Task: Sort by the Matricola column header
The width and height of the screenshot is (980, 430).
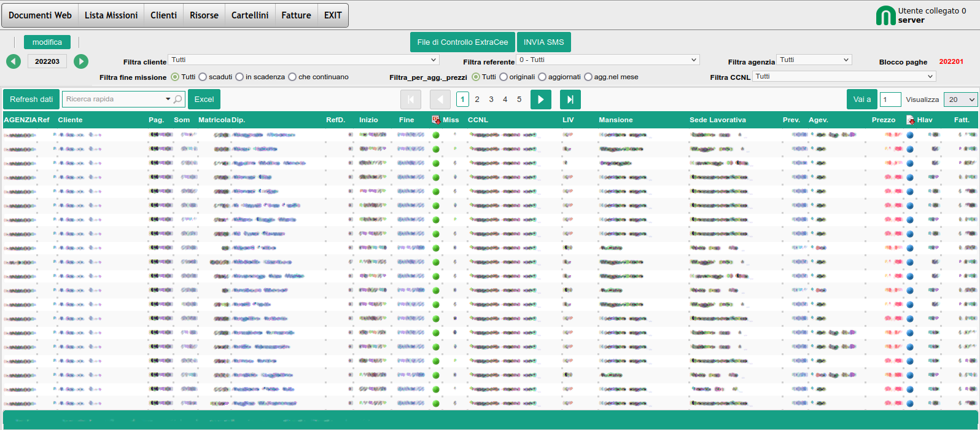Action: pyautogui.click(x=214, y=120)
